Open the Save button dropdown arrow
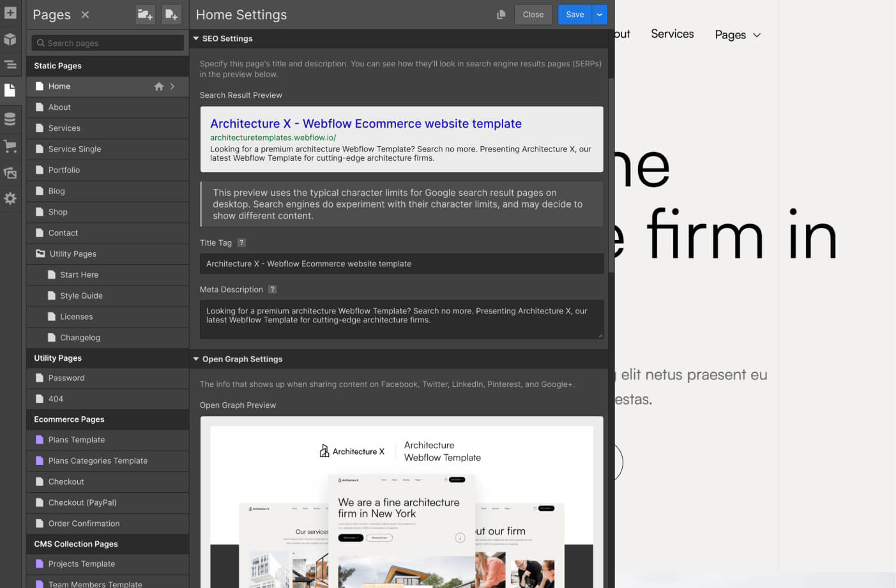Screen dimensions: 896x588 click(x=599, y=14)
